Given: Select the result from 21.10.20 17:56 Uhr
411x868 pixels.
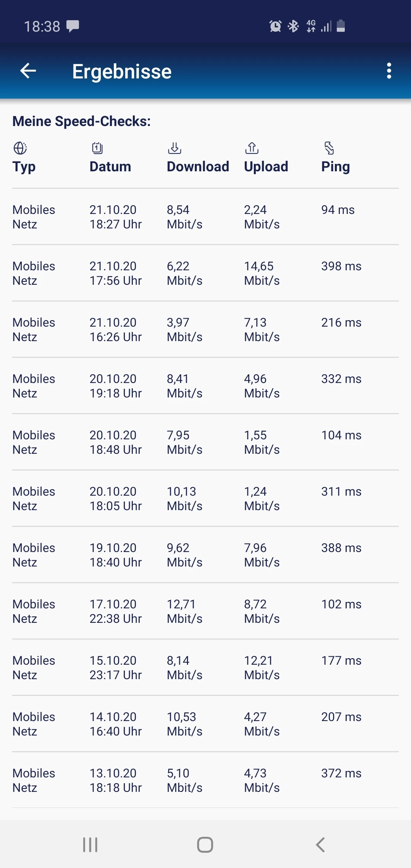Looking at the screenshot, I should 205,273.
